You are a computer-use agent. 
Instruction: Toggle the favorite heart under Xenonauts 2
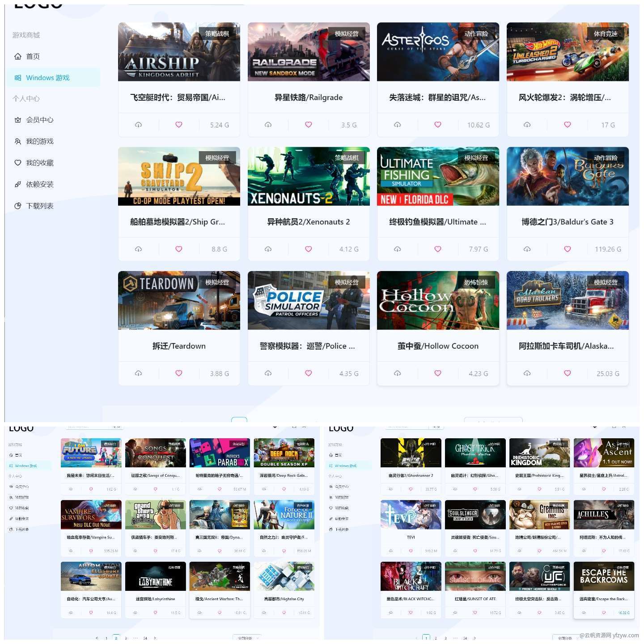309,249
